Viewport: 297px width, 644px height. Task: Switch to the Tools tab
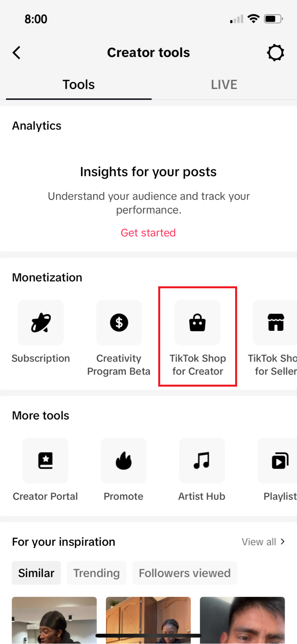[79, 85]
